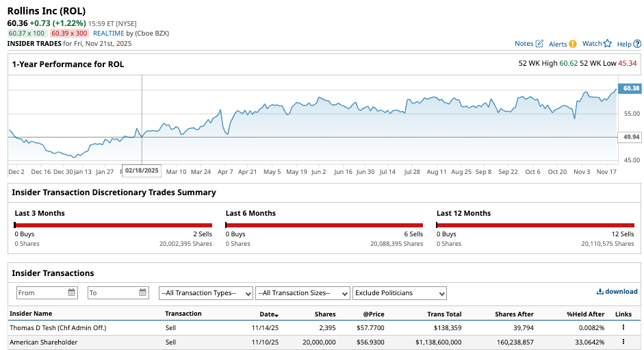Click the download link
This screenshot has width=644, height=350.
pos(617,291)
